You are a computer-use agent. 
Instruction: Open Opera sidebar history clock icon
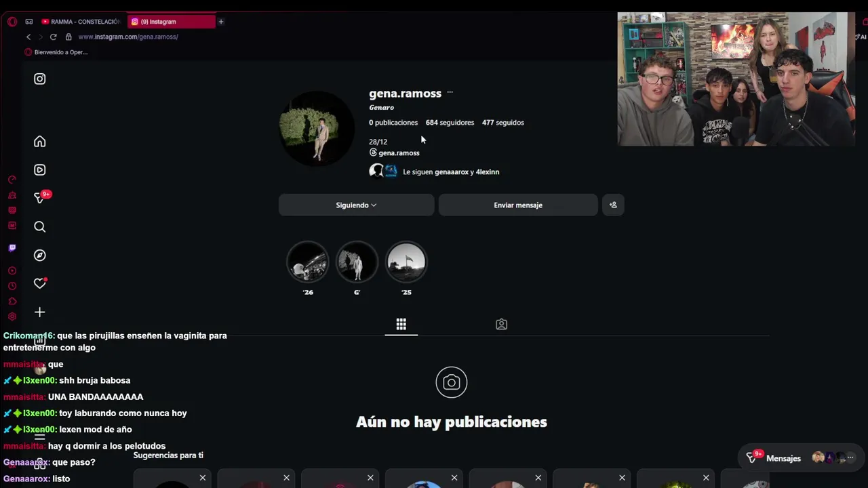(12, 286)
